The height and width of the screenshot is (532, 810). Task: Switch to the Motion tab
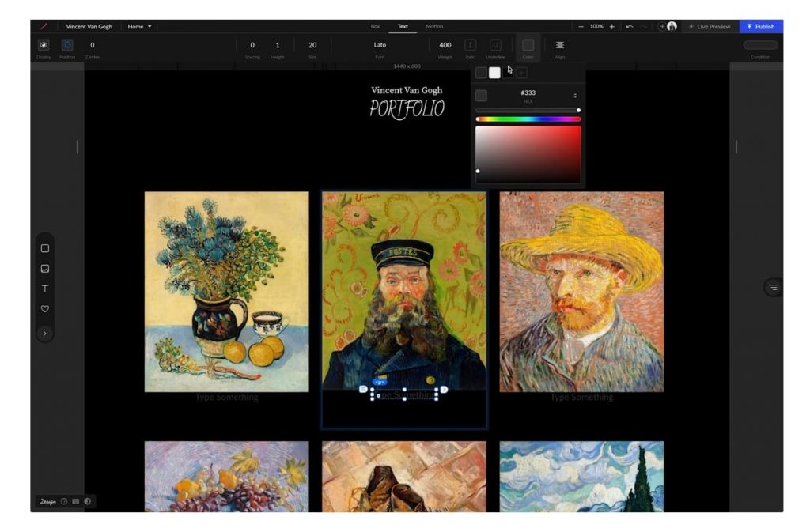pos(434,26)
